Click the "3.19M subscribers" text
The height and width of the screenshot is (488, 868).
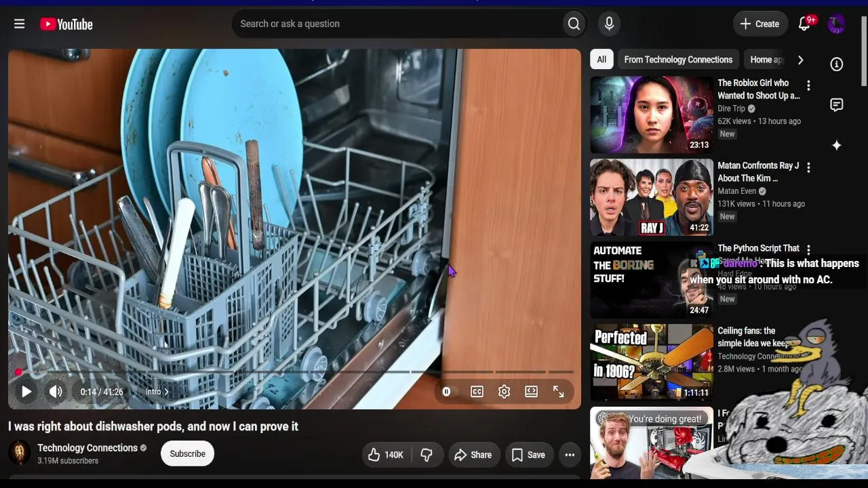point(68,461)
